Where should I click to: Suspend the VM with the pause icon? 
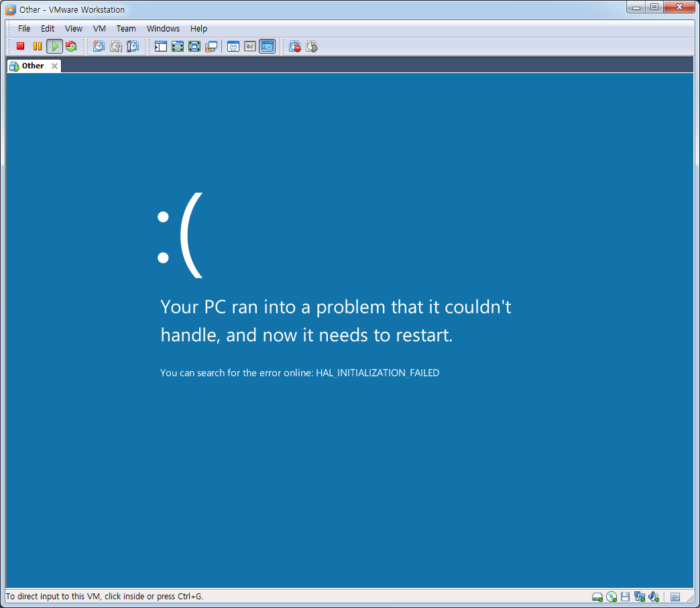coord(38,46)
